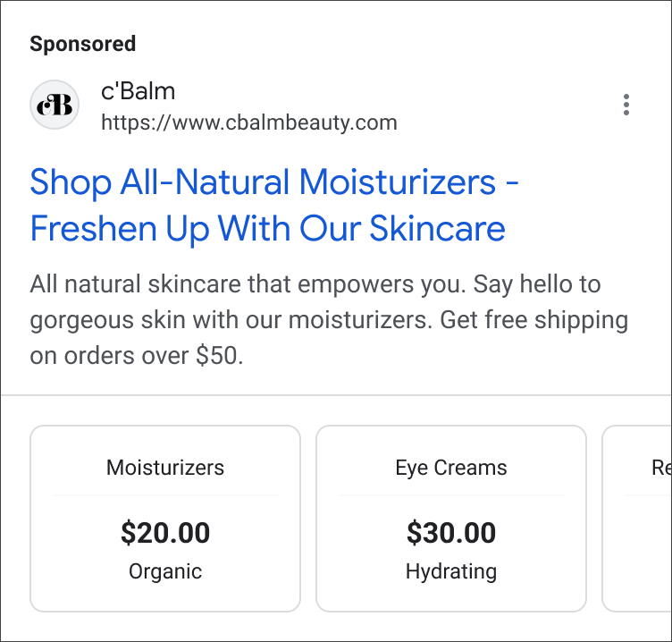Screen dimensions: 672x642
Task: Open the Shop All-Natural Moisturizers headline
Action: click(x=274, y=182)
